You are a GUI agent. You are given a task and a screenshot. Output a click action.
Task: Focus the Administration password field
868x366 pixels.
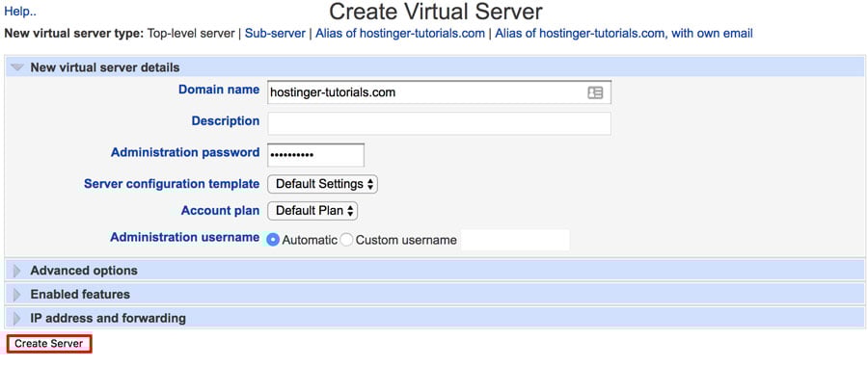(315, 155)
